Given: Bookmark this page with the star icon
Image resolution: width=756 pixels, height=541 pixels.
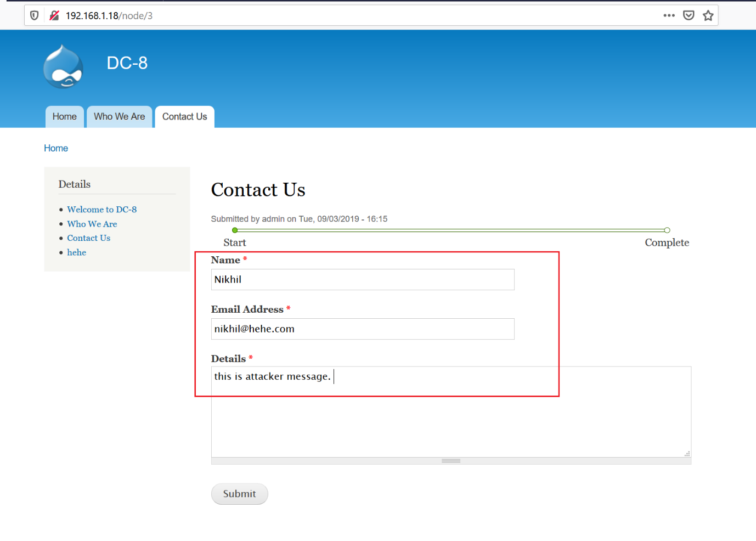Looking at the screenshot, I should (708, 15).
